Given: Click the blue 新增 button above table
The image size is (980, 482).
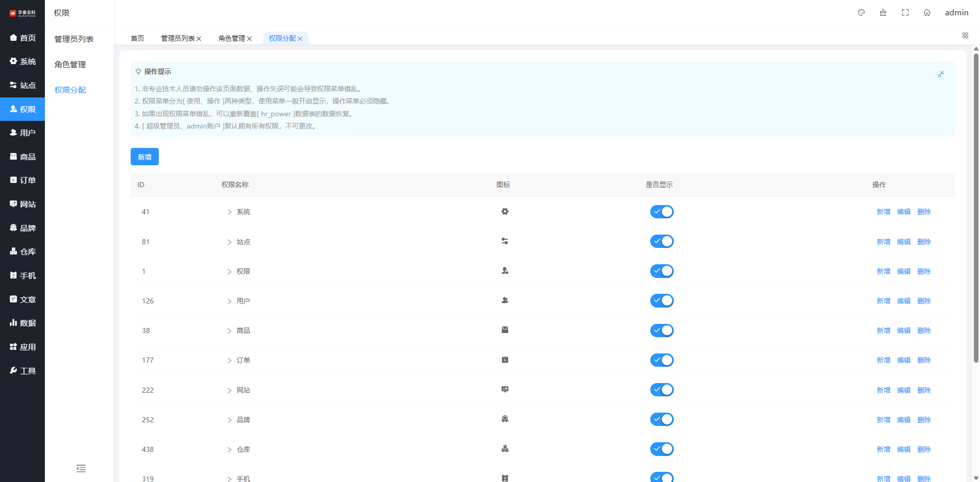Looking at the screenshot, I should point(144,157).
